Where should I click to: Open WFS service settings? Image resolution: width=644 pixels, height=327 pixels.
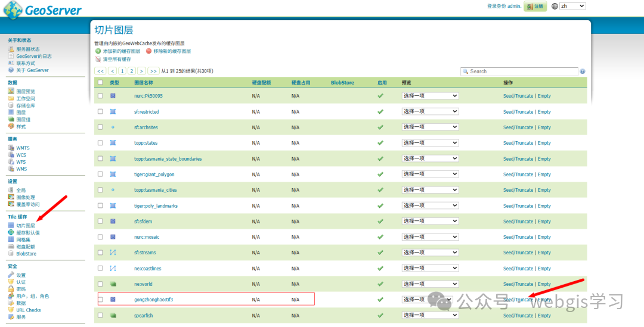(21, 162)
